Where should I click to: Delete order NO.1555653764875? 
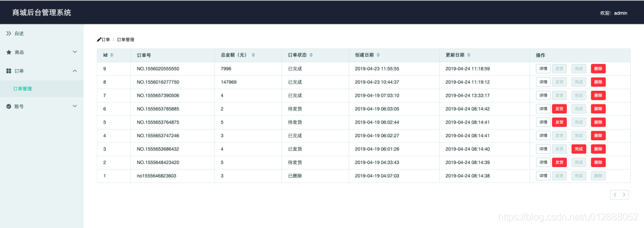(598, 122)
